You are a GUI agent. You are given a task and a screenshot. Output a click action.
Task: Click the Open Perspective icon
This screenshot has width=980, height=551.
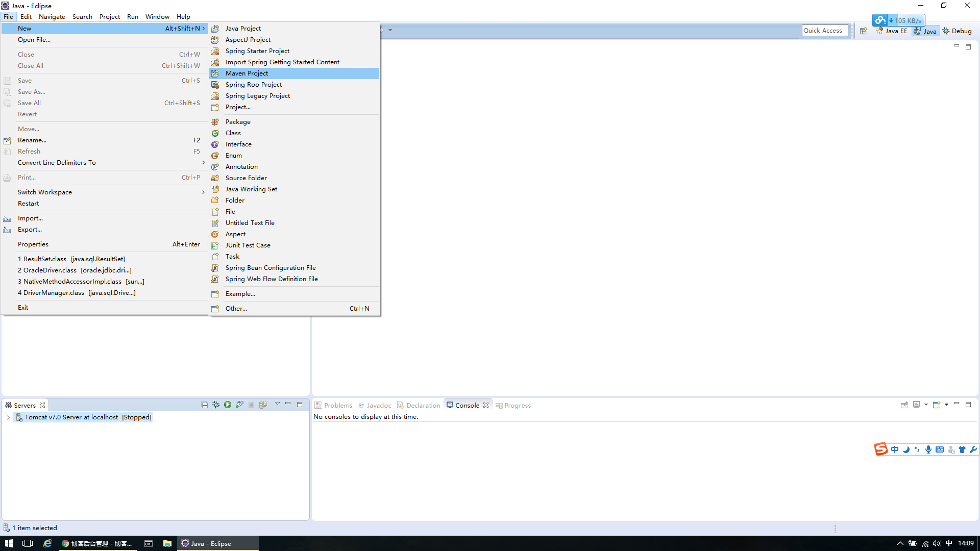864,31
